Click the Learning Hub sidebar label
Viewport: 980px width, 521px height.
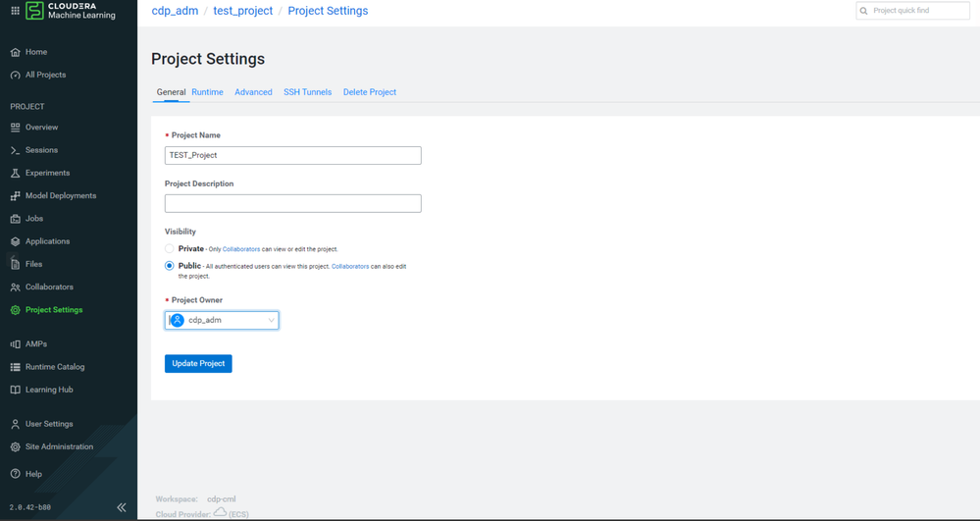49,390
